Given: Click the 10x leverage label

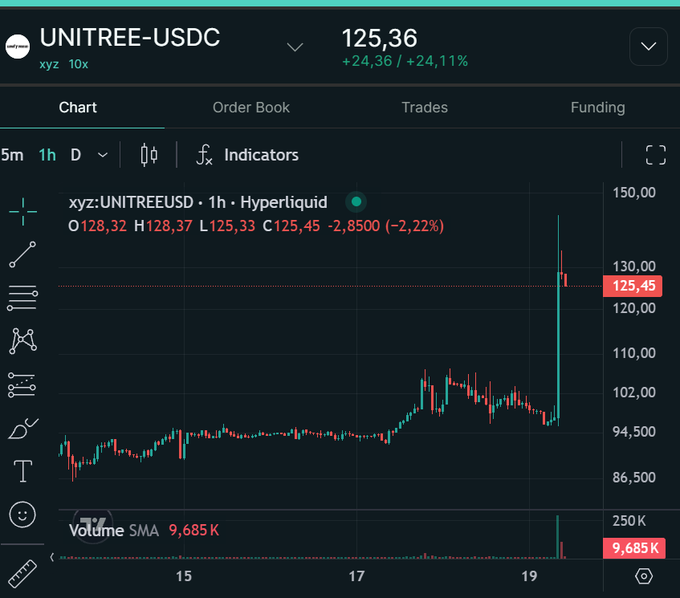Looking at the screenshot, I should (x=78, y=64).
